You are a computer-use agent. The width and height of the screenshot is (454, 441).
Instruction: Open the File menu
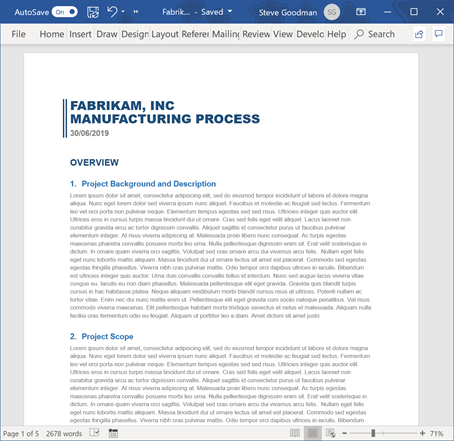coord(18,34)
